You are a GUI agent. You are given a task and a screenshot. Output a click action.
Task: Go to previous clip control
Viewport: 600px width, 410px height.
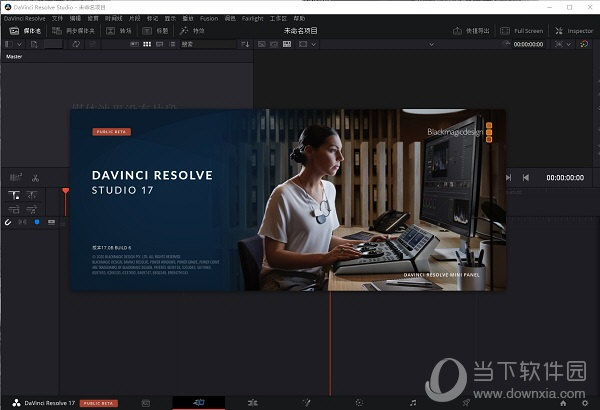point(526,178)
